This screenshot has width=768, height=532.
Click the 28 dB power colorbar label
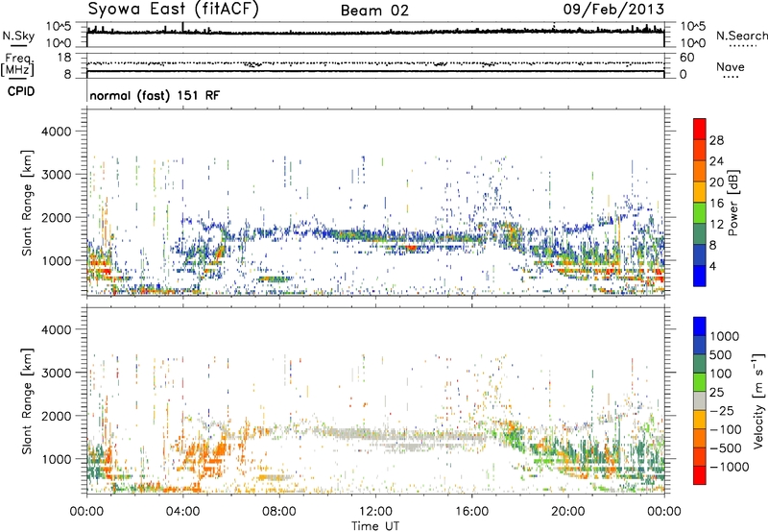(716, 140)
